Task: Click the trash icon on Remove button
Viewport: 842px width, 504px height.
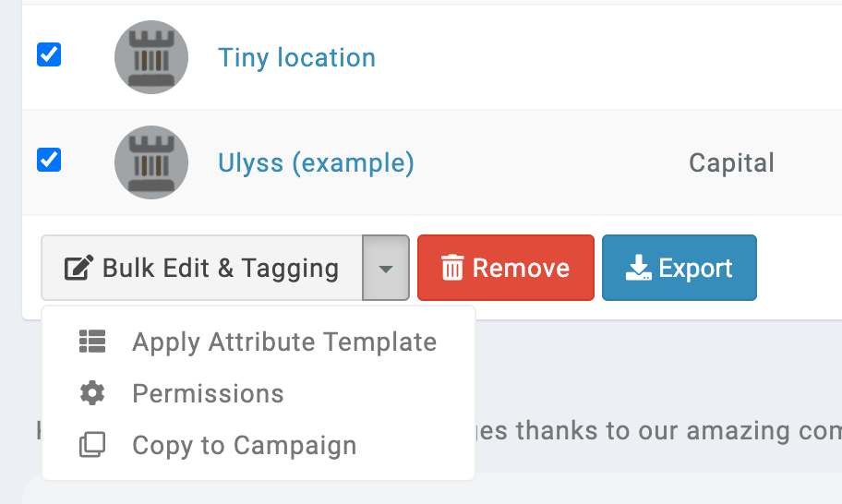Action: [452, 269]
